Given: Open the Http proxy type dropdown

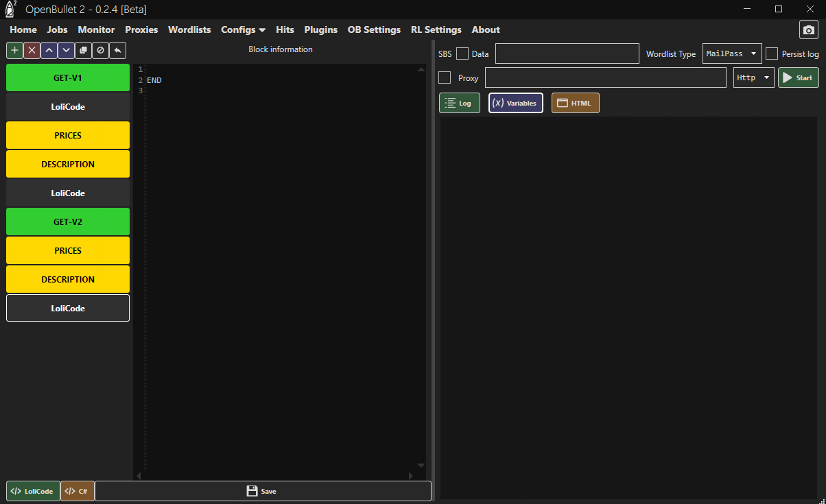Looking at the screenshot, I should tap(754, 77).
